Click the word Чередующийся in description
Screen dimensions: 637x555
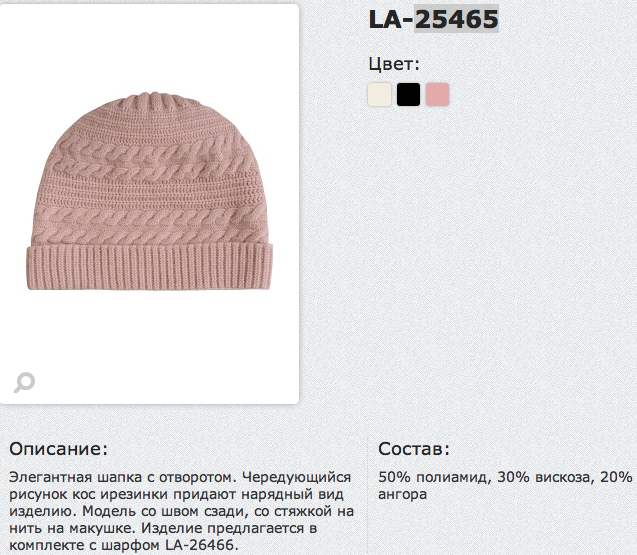[x=297, y=477]
